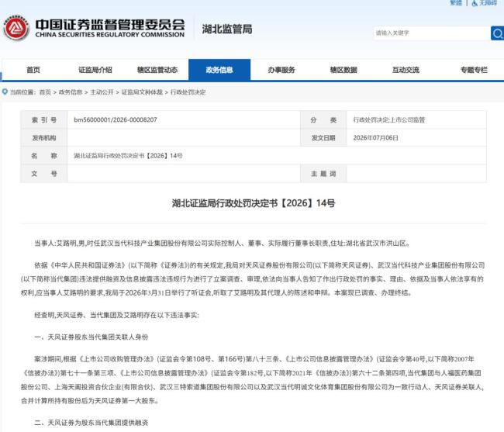Select issue date 2026年07月06日
Viewport: 504px width, 432px height.
click(x=376, y=138)
